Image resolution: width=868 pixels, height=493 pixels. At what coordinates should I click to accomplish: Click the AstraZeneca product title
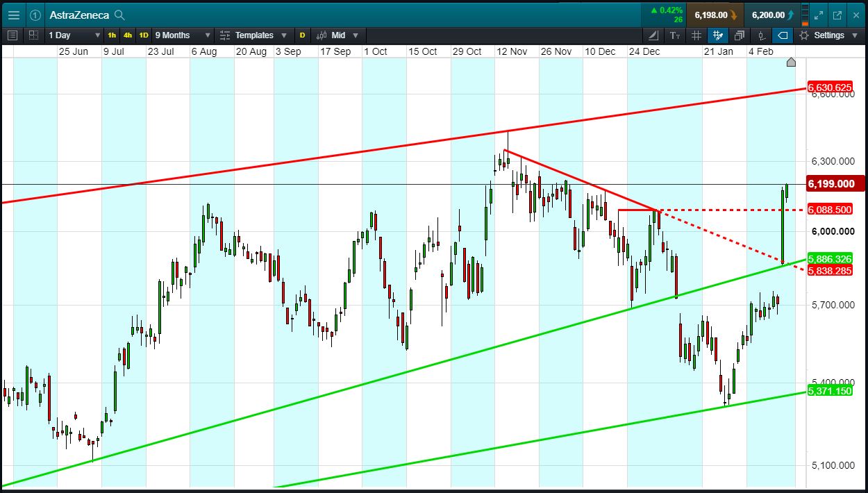point(79,15)
